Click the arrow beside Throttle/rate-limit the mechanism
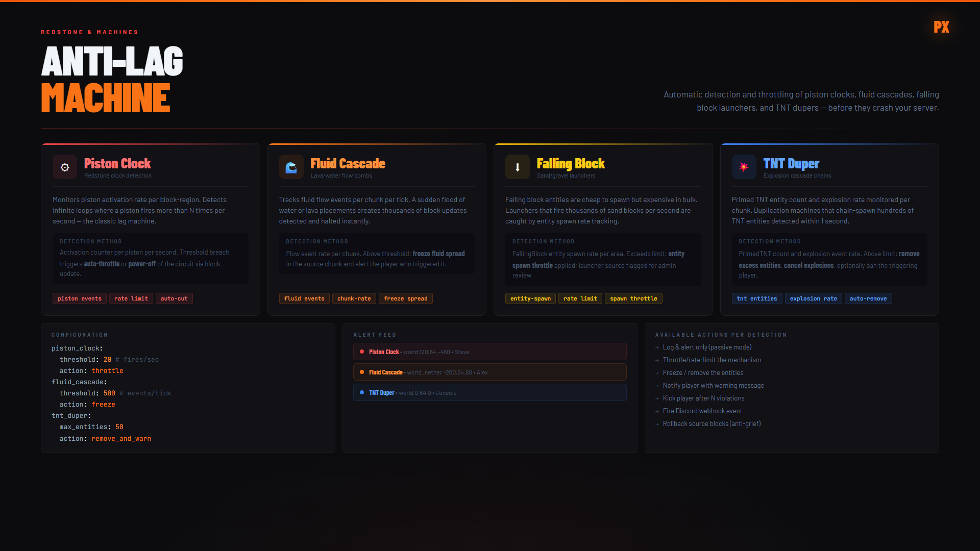 point(657,361)
